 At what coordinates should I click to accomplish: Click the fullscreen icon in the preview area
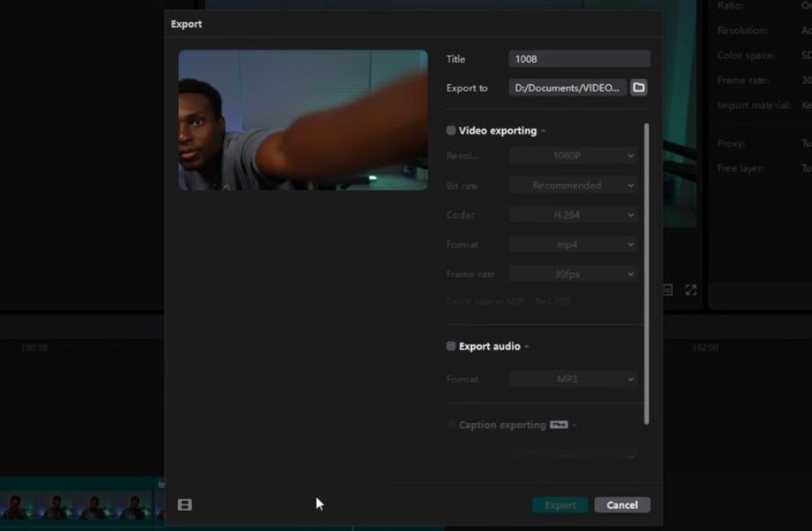tap(691, 289)
